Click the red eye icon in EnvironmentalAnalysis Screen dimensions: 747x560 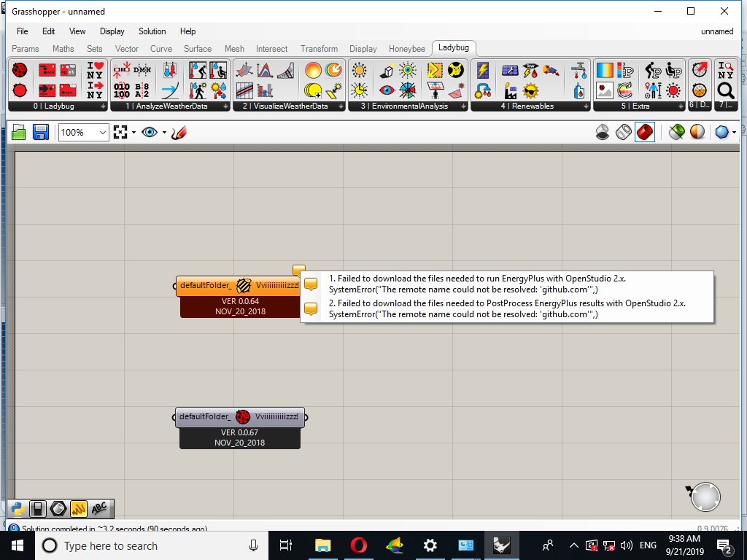tap(387, 90)
